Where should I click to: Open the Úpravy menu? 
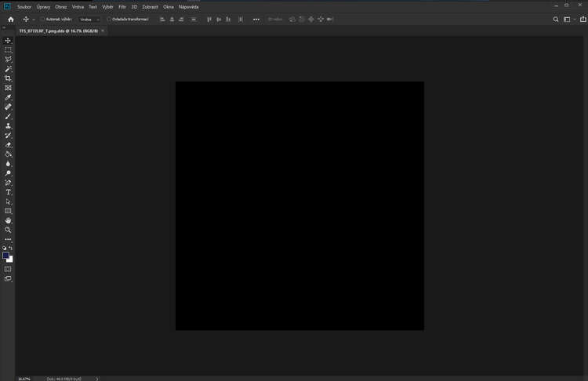tap(43, 7)
